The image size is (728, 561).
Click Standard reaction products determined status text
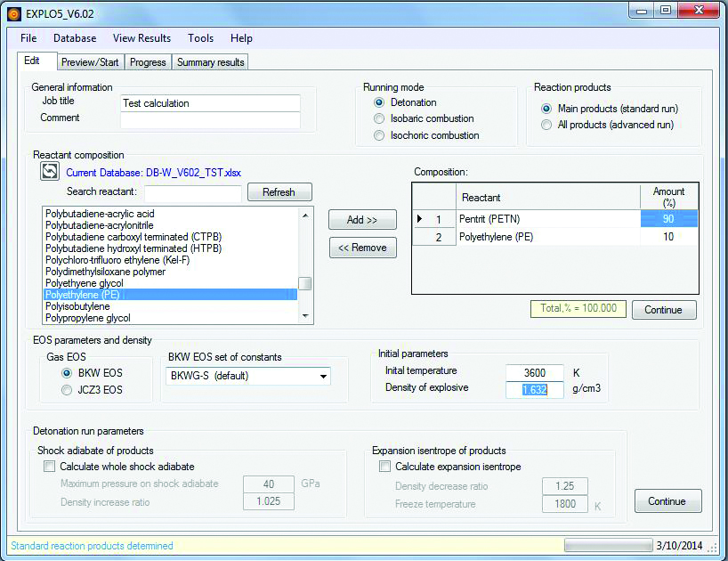pos(92,546)
